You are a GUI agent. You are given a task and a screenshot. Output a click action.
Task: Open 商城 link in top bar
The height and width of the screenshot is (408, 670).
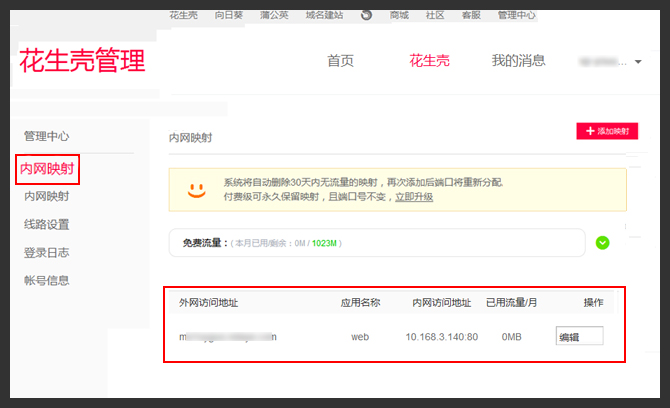coord(399,15)
